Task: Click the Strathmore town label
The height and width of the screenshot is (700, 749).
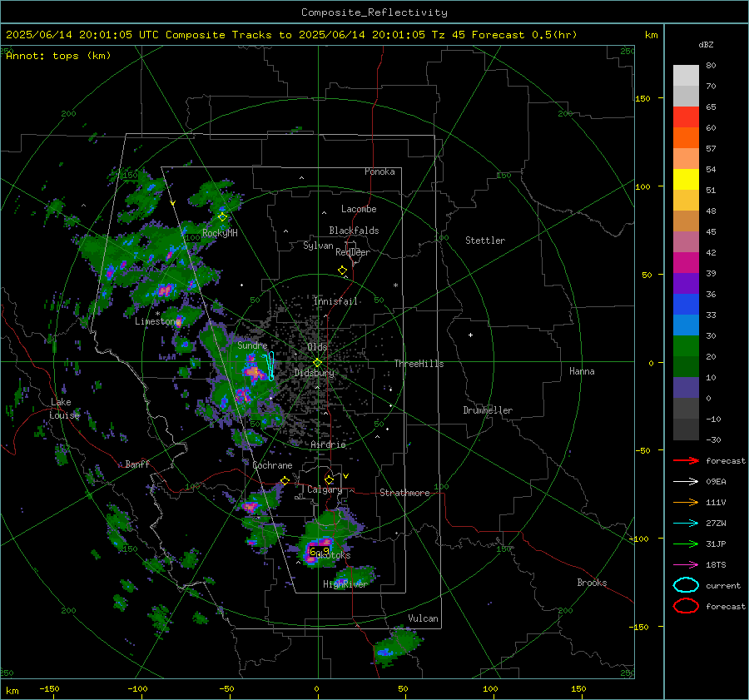Action: 404,493
